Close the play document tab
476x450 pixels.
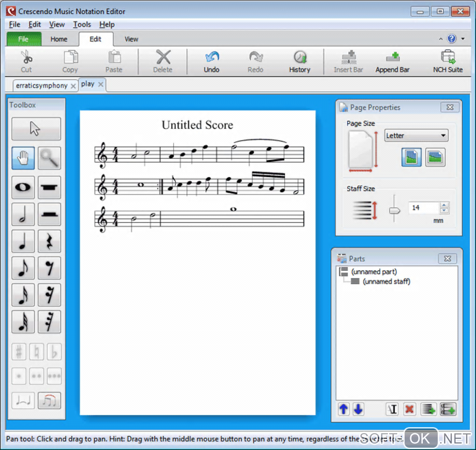click(101, 84)
